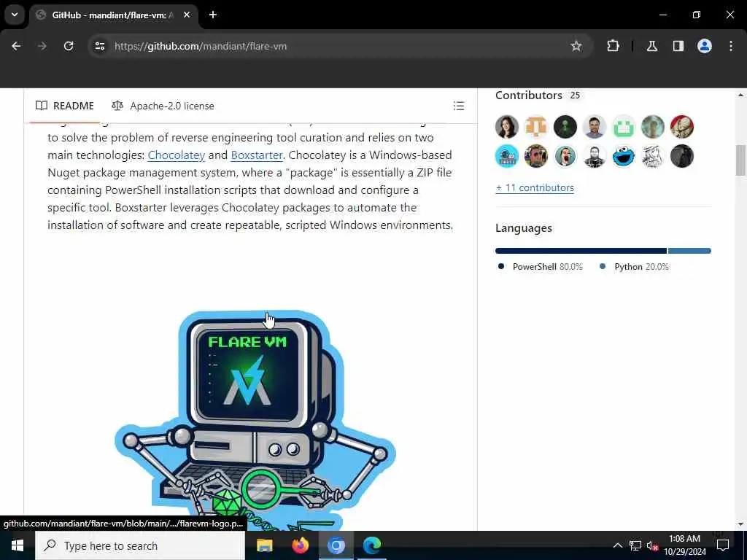Open the Extensions puzzle icon
747x560 pixels.
(613, 46)
